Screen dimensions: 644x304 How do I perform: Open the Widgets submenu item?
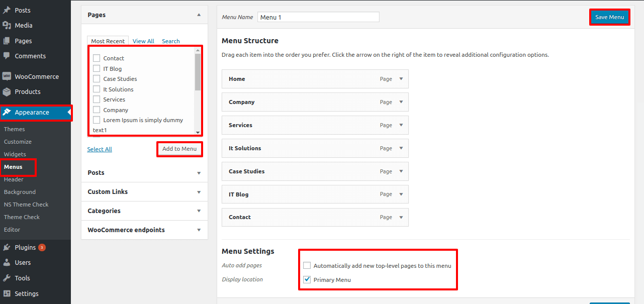click(x=15, y=154)
